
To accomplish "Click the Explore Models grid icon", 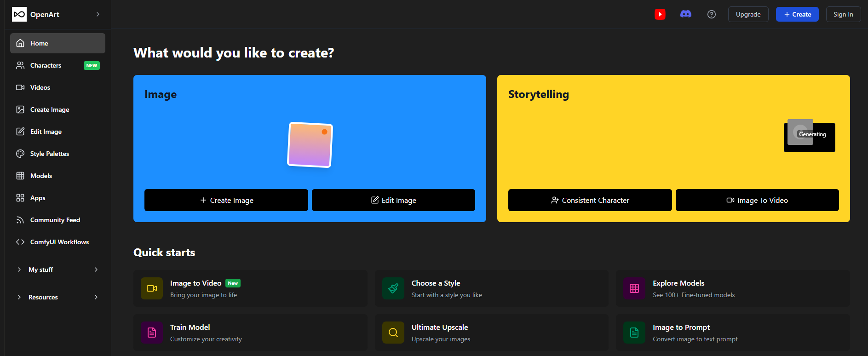I will coord(634,288).
